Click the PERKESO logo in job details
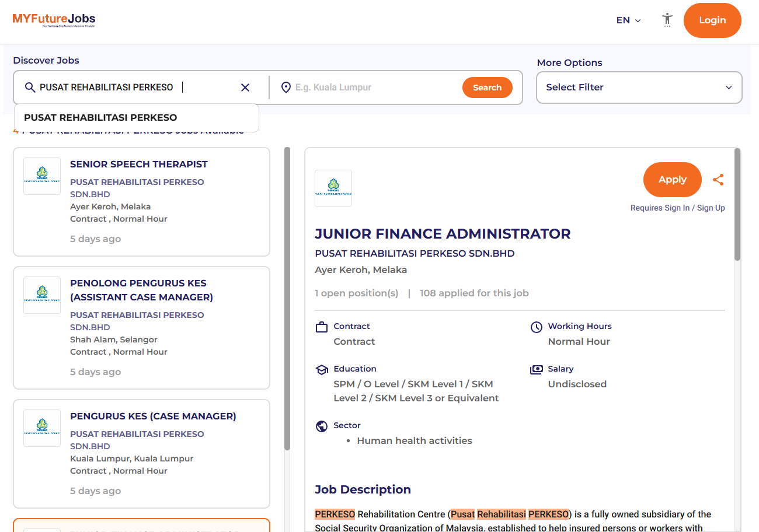The height and width of the screenshot is (532, 759). [333, 188]
